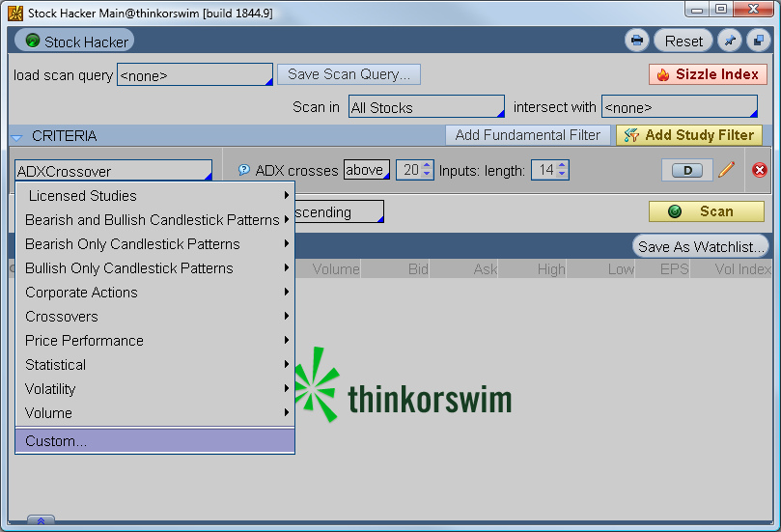Screen dimensions: 781x532
Task: Remove filter with red X icon
Action: click(x=759, y=170)
